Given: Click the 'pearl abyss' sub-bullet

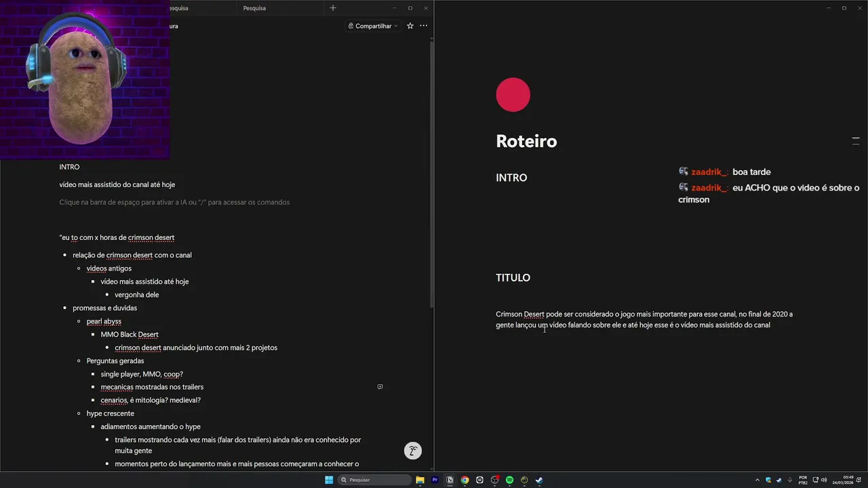Looking at the screenshot, I should [x=104, y=321].
